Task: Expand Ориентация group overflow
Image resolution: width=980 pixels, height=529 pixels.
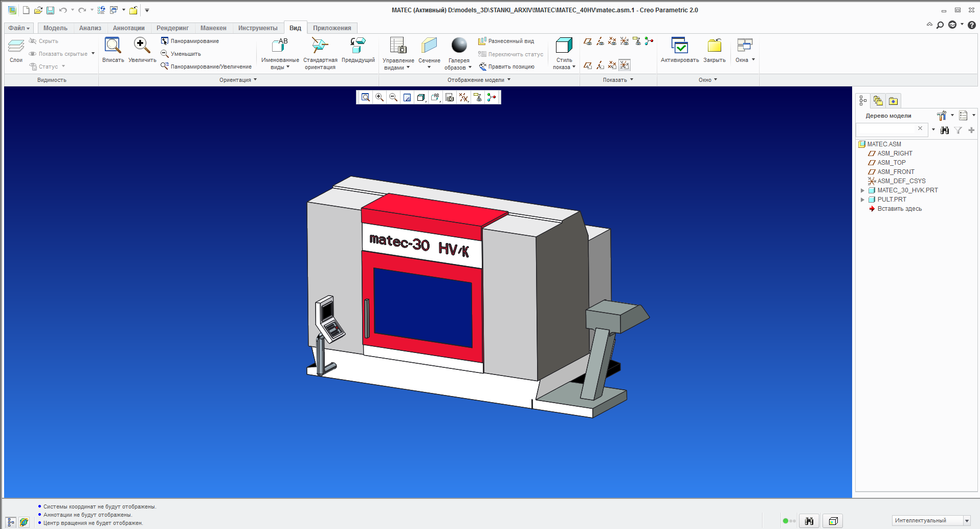Action: [x=238, y=80]
